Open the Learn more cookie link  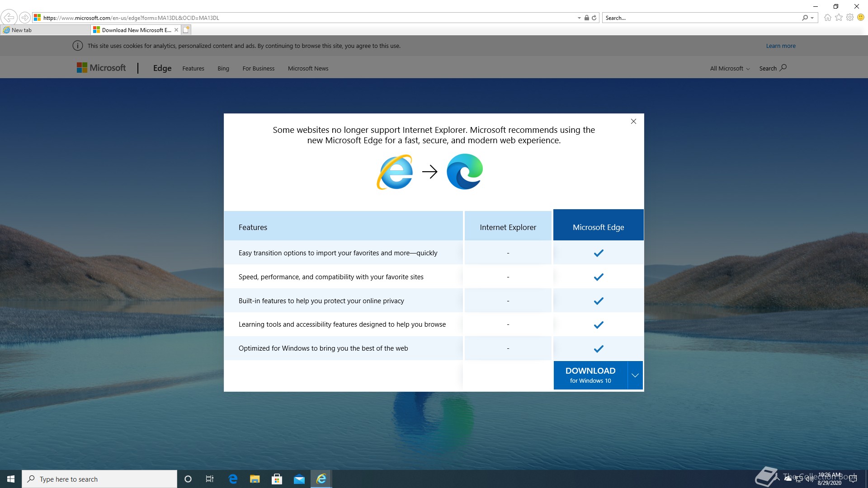tap(781, 46)
